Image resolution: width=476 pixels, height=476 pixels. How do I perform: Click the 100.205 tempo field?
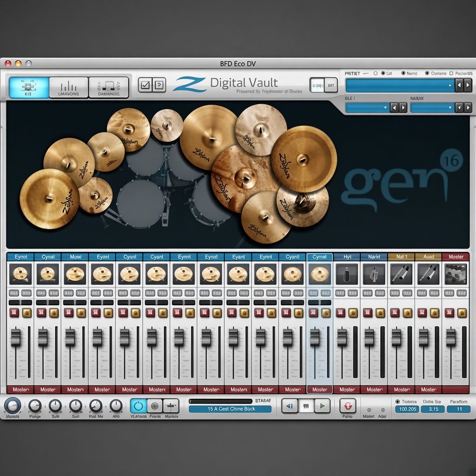(407, 409)
